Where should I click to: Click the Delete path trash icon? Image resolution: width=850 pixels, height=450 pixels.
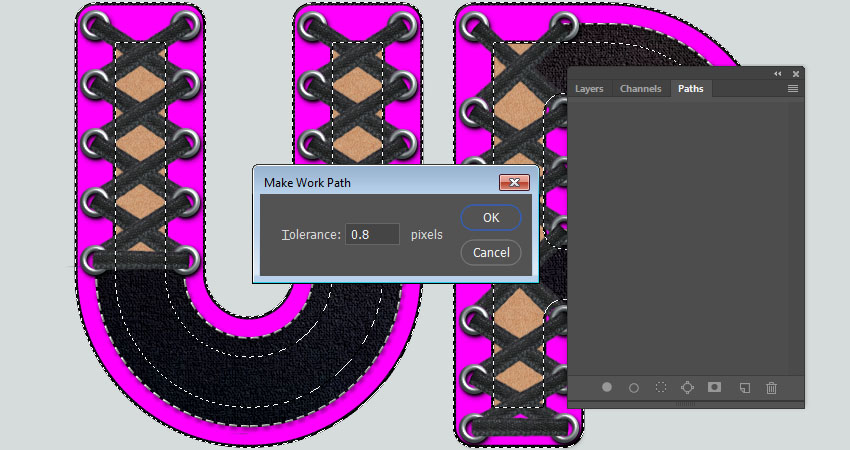771,387
